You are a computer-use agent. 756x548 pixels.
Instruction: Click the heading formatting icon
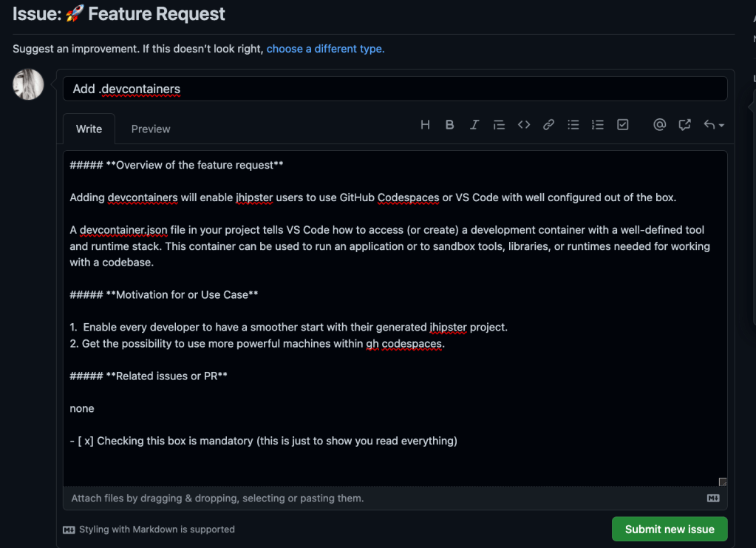[x=425, y=125]
